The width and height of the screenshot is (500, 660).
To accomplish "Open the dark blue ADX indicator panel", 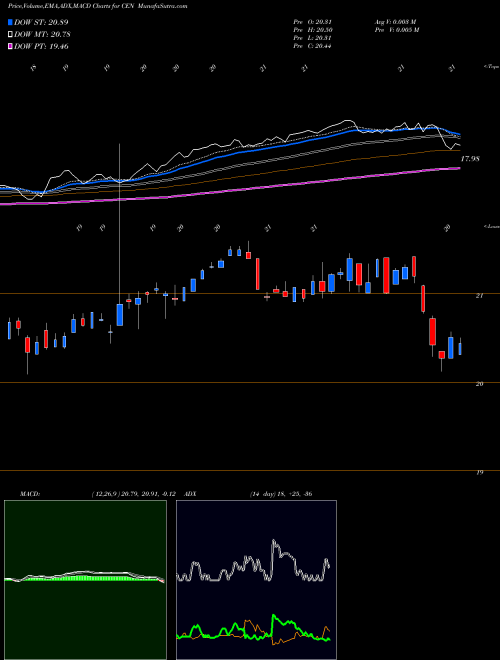I will coord(256,580).
